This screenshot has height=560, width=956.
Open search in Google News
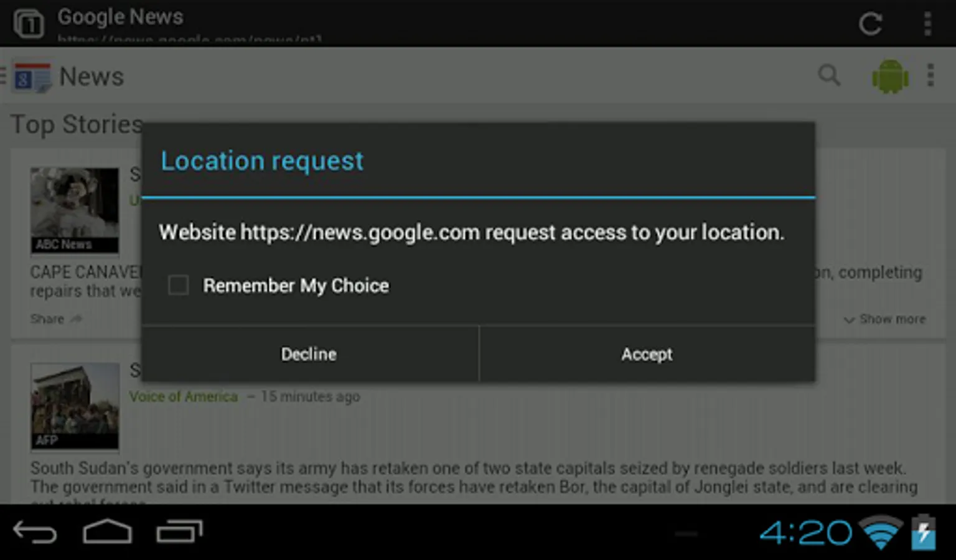pos(829,75)
